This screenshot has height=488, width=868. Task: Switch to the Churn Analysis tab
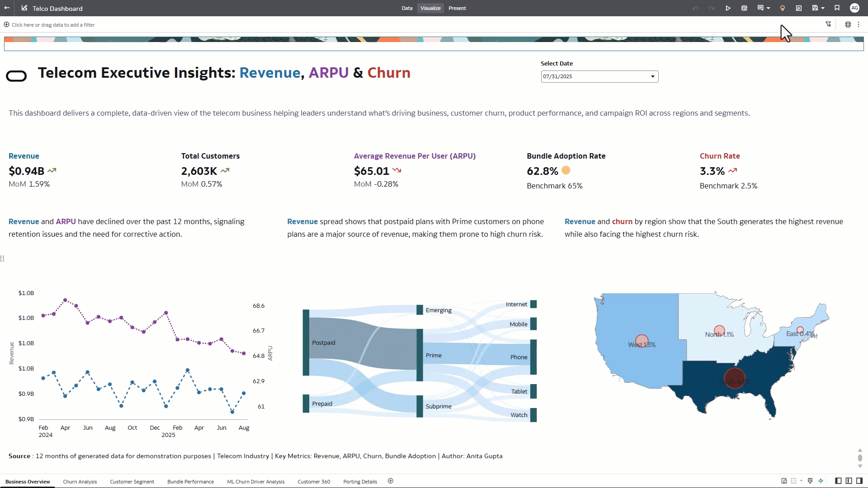[80, 482]
